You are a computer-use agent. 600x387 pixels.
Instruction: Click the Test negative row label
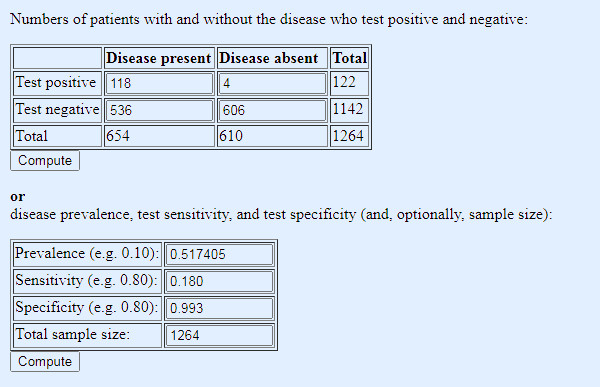[57, 110]
